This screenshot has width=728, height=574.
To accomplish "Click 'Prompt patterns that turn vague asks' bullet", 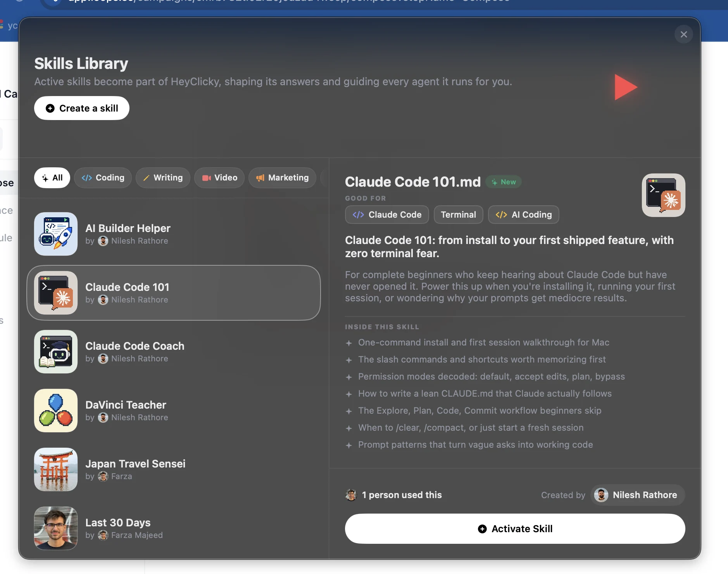I will (x=476, y=445).
